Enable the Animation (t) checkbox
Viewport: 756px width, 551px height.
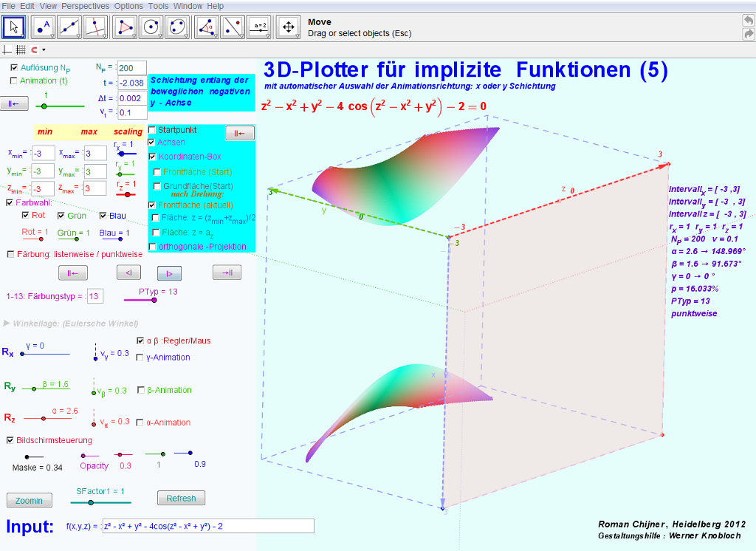coord(14,81)
